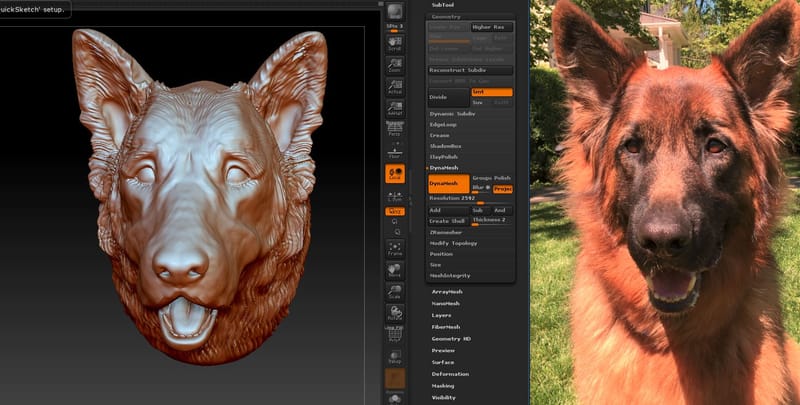The width and height of the screenshot is (800, 405).
Task: Toggle the Smt smooth option
Action: tap(492, 92)
